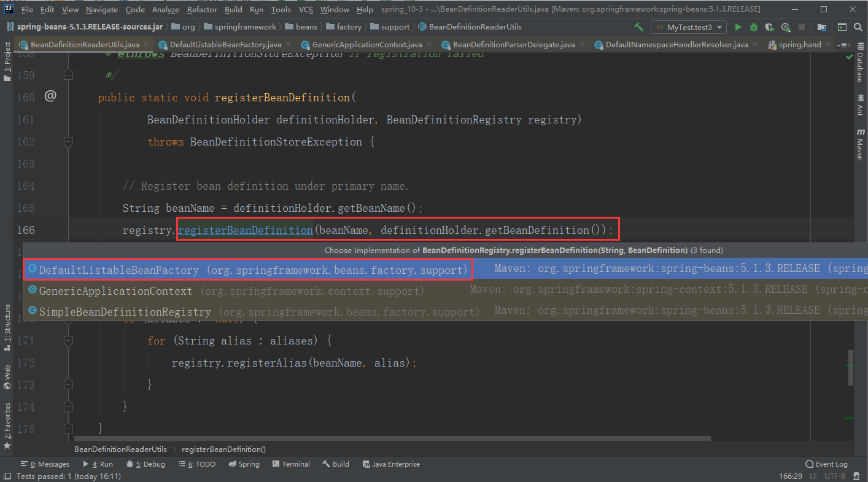Click registerBeanDefinition() in bottom breadcrumb
This screenshot has height=482, width=868.
(224, 449)
